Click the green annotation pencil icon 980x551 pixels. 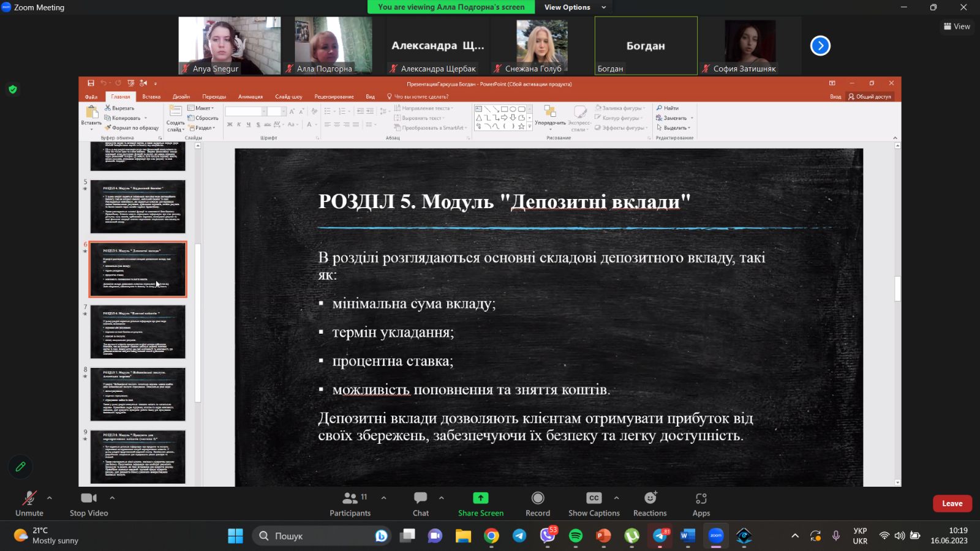pos(20,467)
